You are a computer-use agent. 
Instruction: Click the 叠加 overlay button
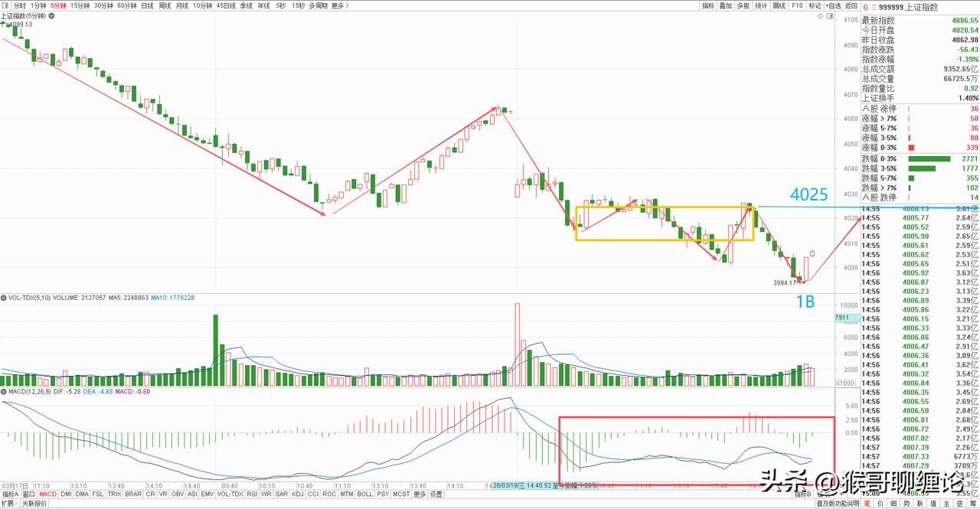(x=726, y=5)
